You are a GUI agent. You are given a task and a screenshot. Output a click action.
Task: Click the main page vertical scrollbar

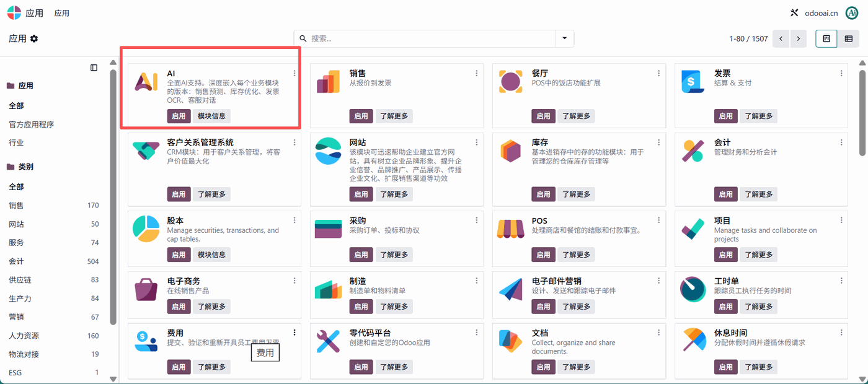click(862, 111)
